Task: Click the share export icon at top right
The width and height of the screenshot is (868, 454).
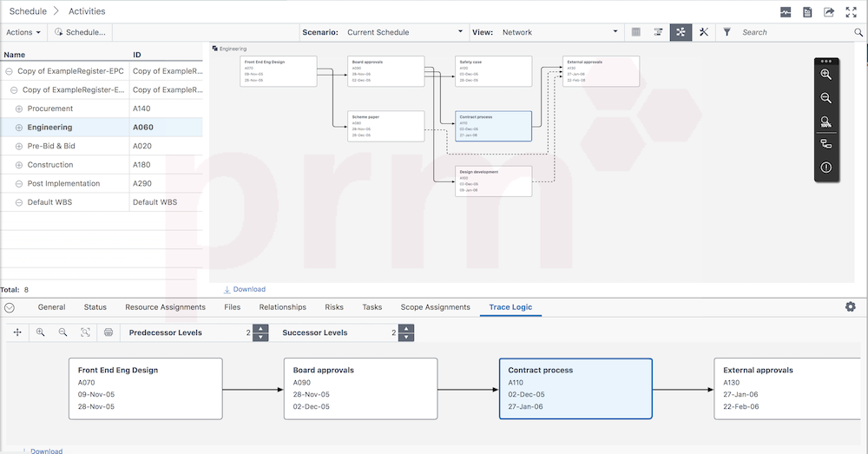Action: 829,11
